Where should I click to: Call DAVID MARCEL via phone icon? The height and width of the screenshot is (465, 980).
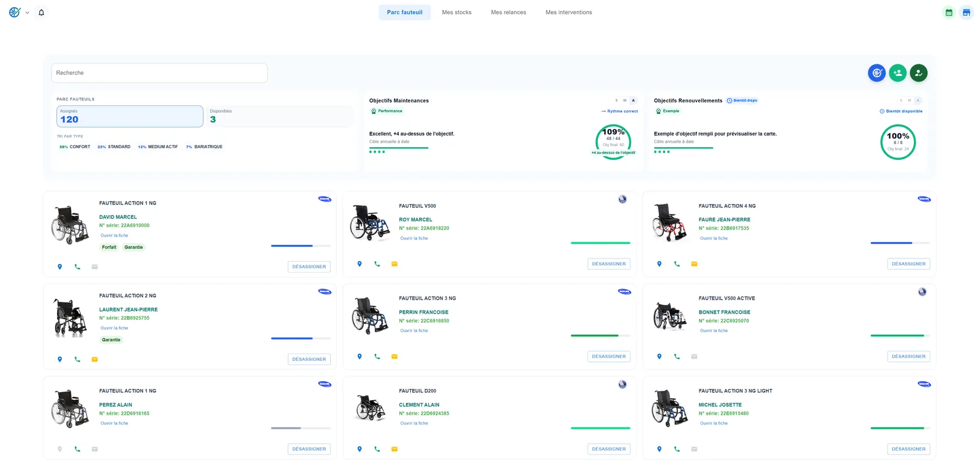[x=77, y=267]
